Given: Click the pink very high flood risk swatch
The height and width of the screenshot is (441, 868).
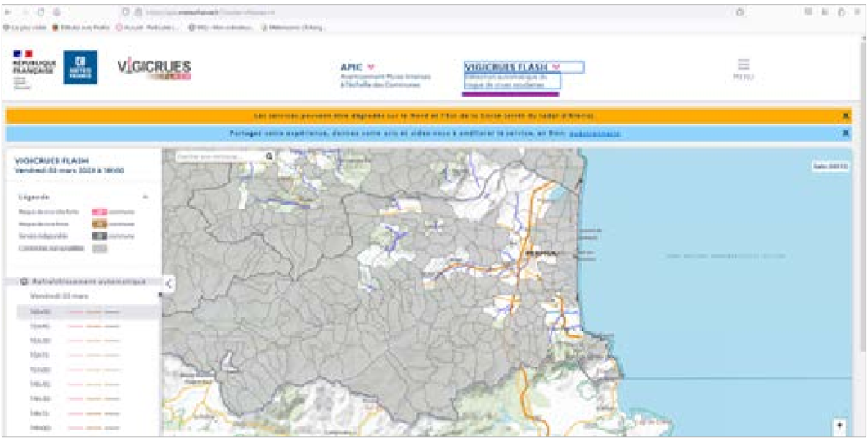Looking at the screenshot, I should [x=99, y=212].
